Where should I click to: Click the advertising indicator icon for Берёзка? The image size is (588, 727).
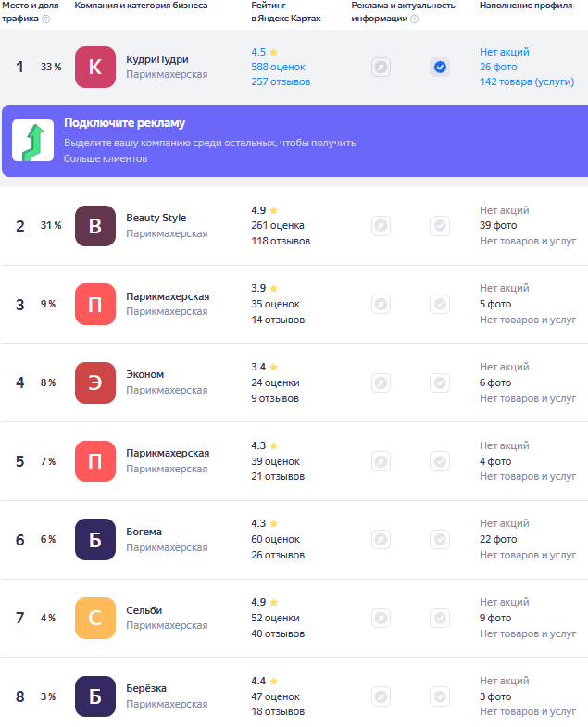(381, 696)
